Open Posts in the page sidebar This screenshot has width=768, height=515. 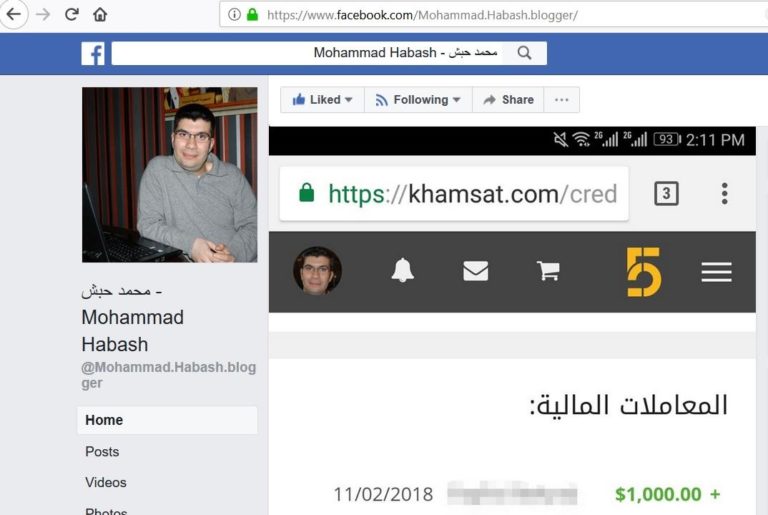(x=102, y=451)
